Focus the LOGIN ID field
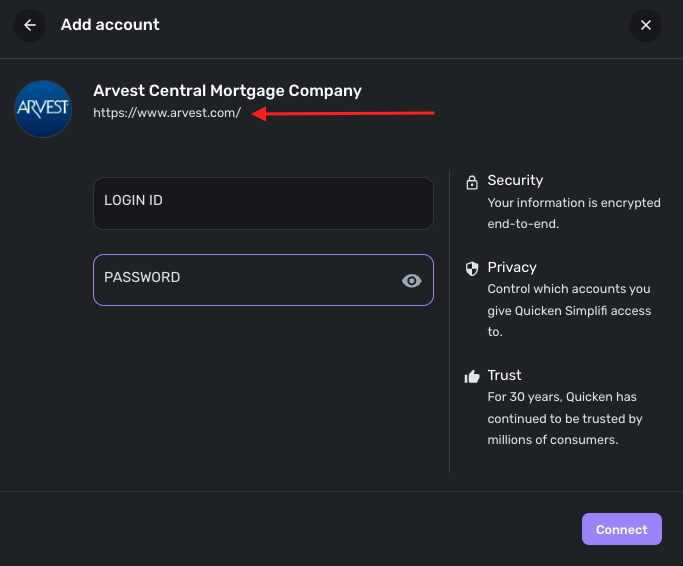This screenshot has width=683, height=566. point(263,203)
